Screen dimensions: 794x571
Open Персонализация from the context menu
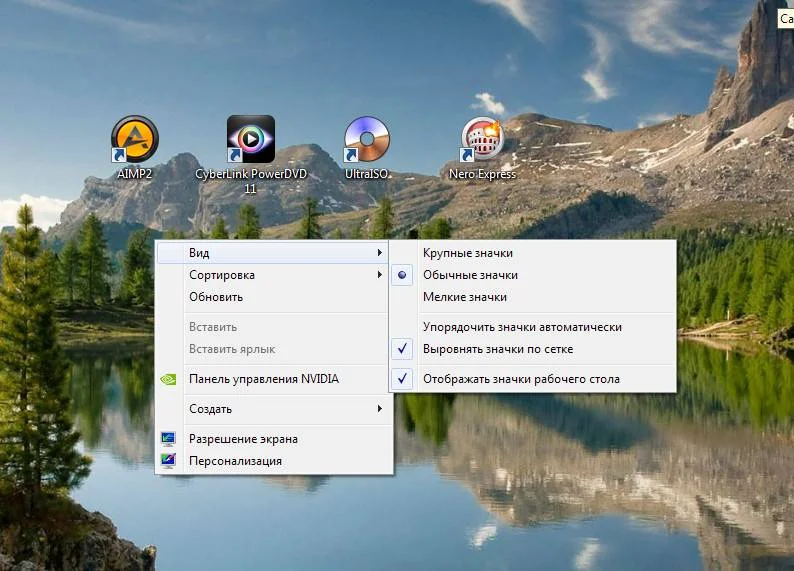(273, 461)
